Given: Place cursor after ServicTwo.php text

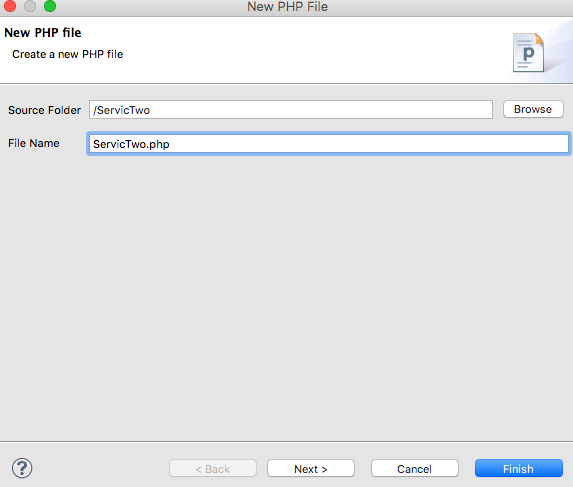Looking at the screenshot, I should pos(170,144).
